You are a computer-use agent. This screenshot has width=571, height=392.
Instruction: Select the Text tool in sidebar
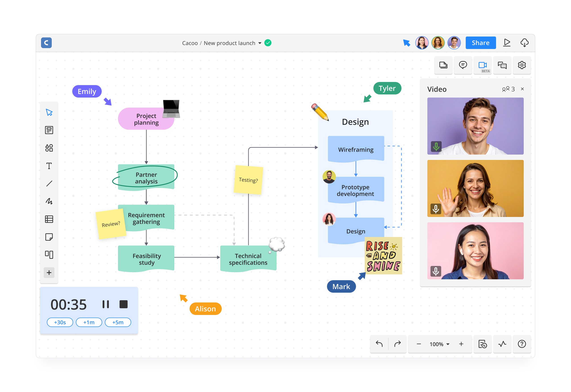49,166
